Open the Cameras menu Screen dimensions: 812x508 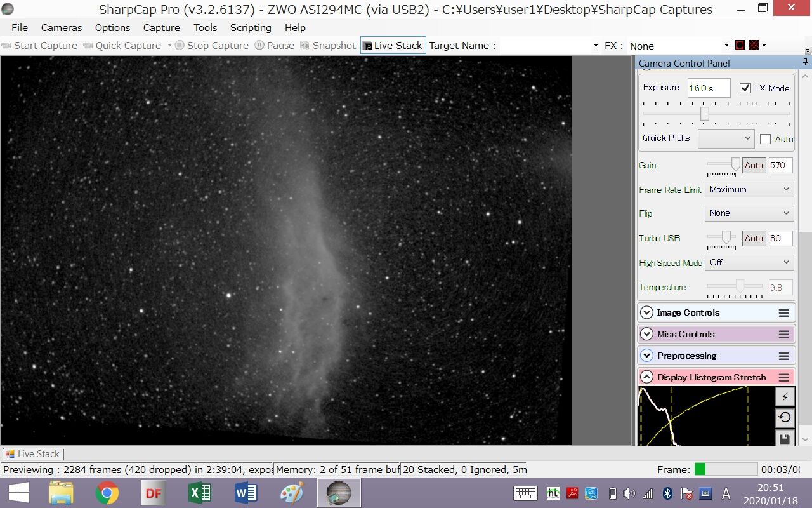click(x=62, y=28)
